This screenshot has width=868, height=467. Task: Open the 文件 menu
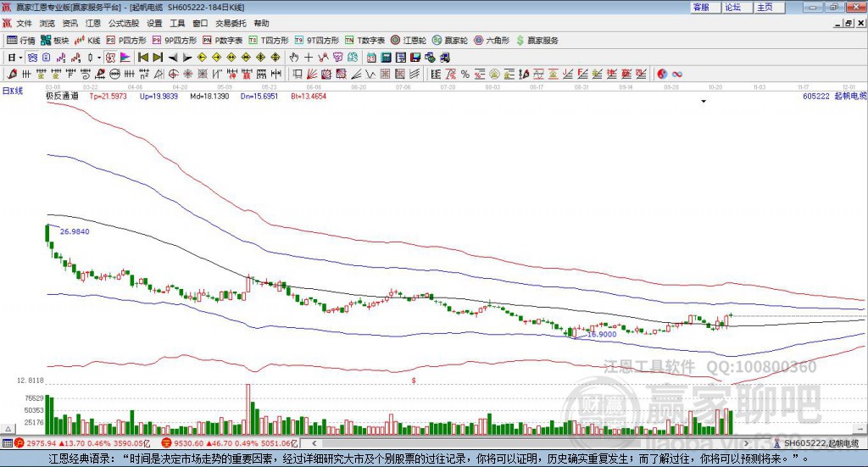click(24, 23)
